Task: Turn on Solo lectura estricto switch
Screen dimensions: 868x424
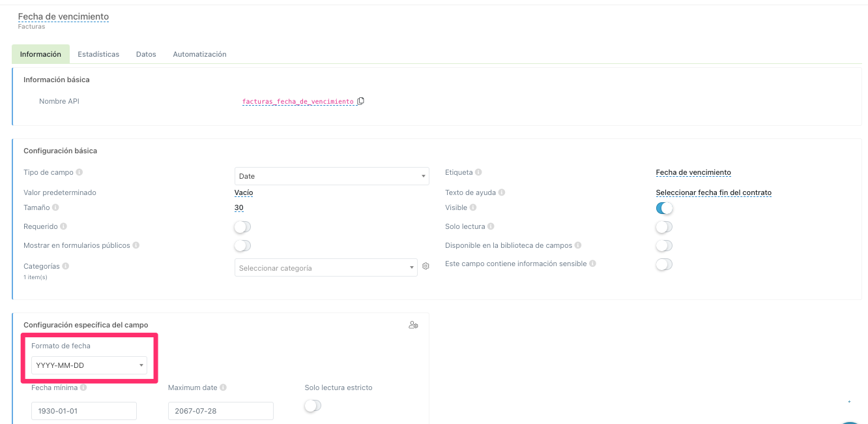Action: point(313,406)
